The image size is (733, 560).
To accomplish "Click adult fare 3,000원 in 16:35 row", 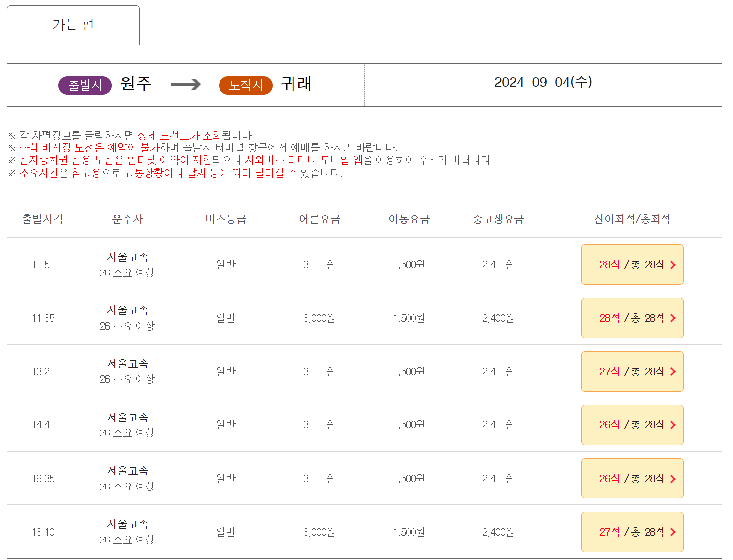I will pos(319,479).
